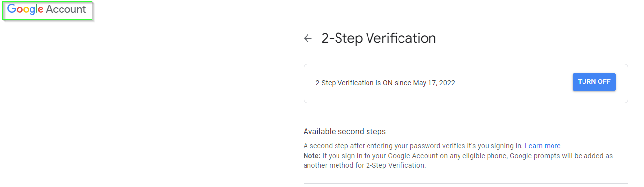Click the blank area left of the page heading
The width and height of the screenshot is (644, 187).
tap(148, 38)
